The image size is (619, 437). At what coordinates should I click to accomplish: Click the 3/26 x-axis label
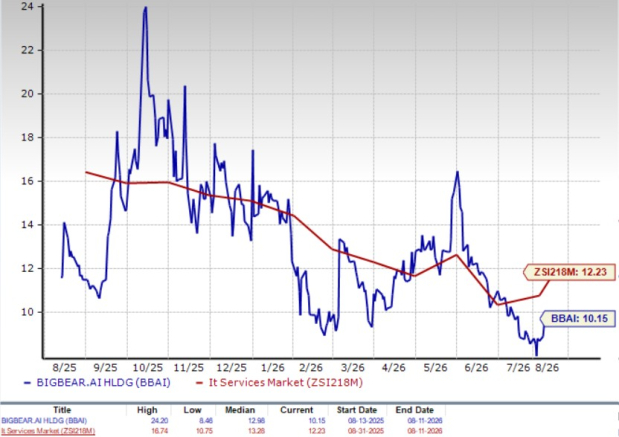pyautogui.click(x=353, y=368)
